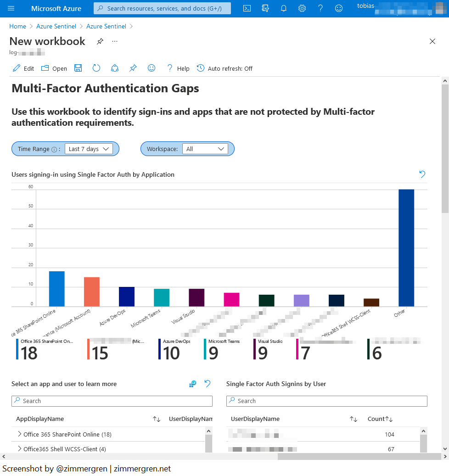449x476 pixels.
Task: Toggle Auto refresh: Off
Action: tap(225, 68)
